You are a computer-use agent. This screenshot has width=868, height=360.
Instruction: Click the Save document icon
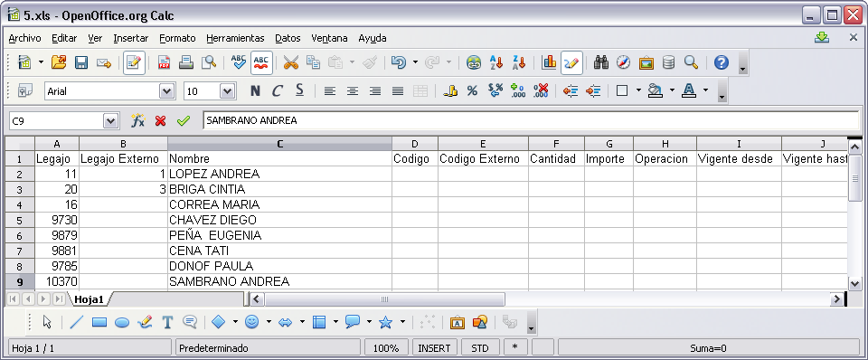pyautogui.click(x=81, y=62)
